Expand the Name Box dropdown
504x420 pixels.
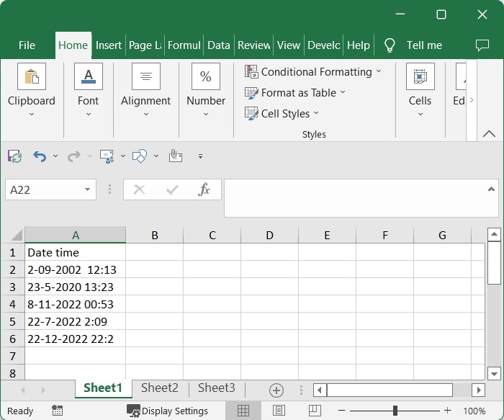(88, 189)
